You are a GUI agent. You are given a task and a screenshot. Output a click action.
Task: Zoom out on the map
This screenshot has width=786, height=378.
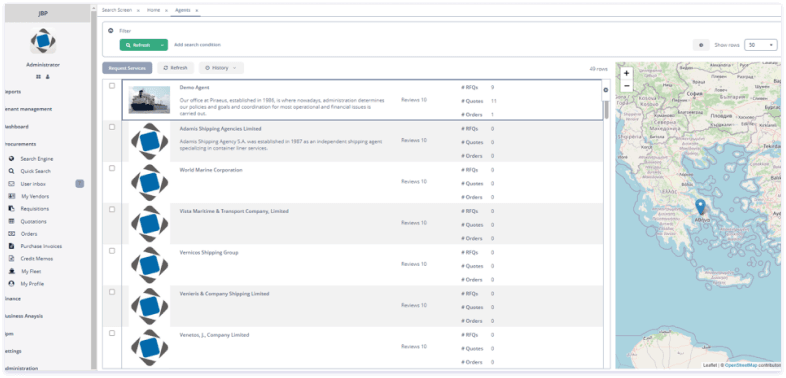click(627, 86)
